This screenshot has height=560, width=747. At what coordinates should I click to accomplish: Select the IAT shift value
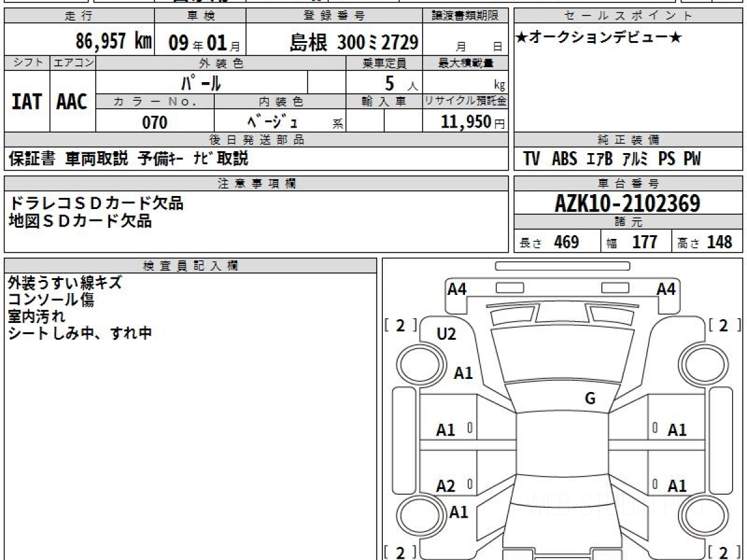pos(27,101)
